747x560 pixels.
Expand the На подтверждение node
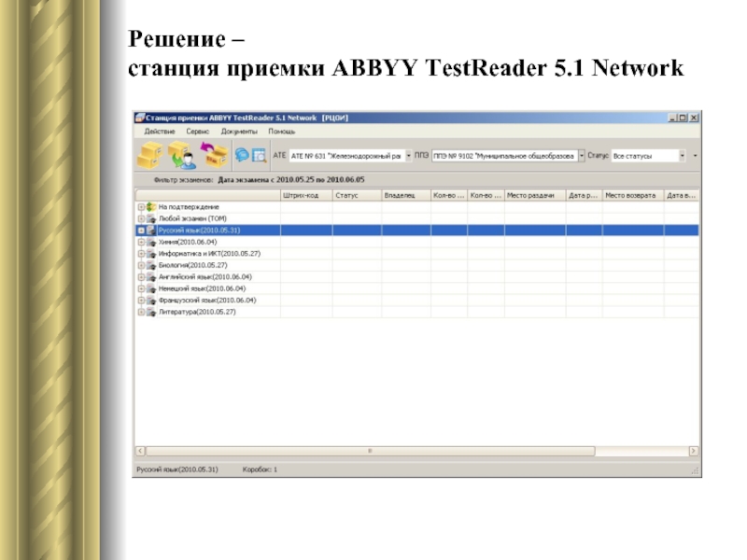coord(141,207)
